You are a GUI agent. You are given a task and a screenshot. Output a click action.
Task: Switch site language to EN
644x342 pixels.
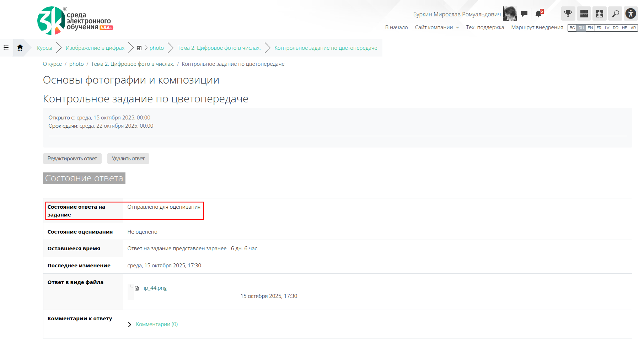click(x=590, y=28)
